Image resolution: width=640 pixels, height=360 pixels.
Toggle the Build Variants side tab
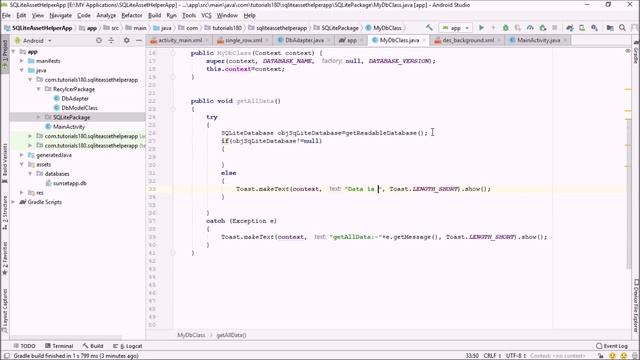coord(4,162)
